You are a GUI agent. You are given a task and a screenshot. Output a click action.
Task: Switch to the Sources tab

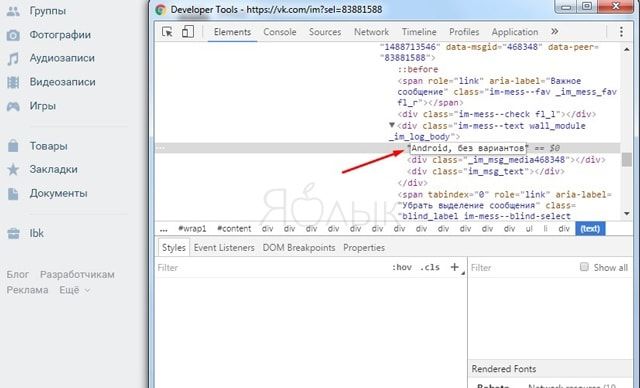pos(325,32)
